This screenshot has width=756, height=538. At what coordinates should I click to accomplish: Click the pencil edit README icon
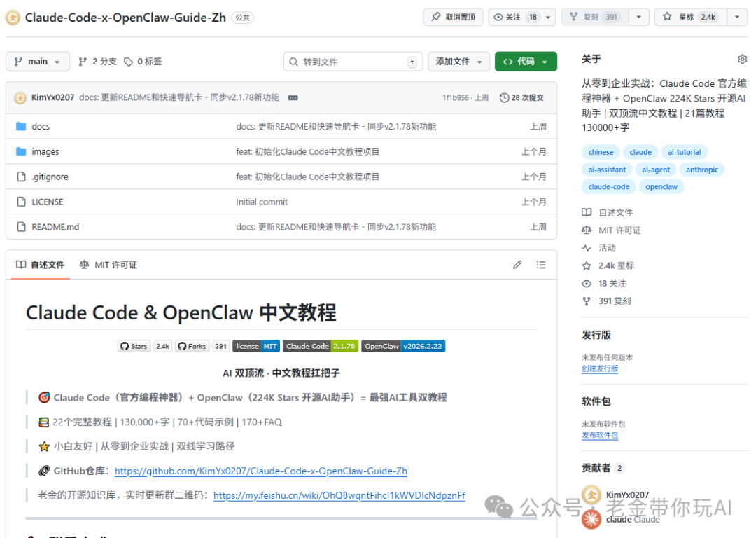tap(517, 264)
